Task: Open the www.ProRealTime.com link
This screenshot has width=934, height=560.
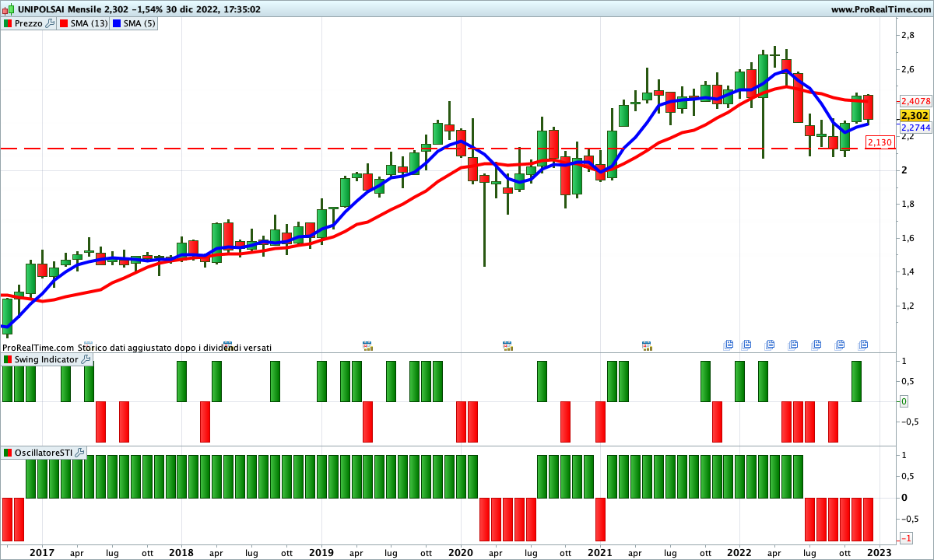Action: click(880, 9)
